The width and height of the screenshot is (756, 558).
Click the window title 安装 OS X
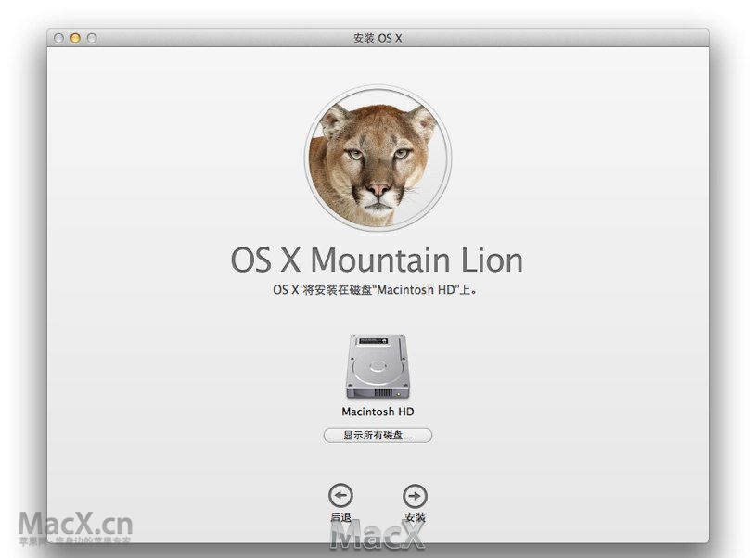click(x=378, y=38)
